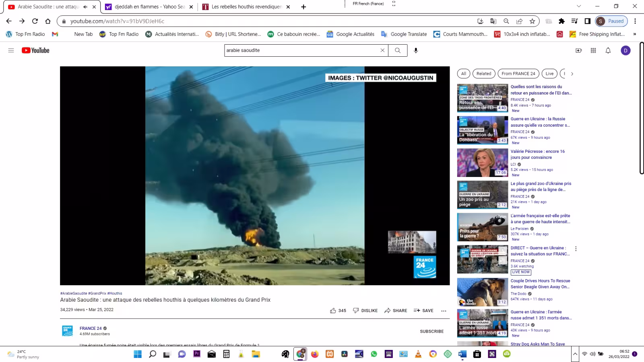Viewport: 644px width, 362px height.
Task: Save video to playlist
Action: tap(423, 311)
